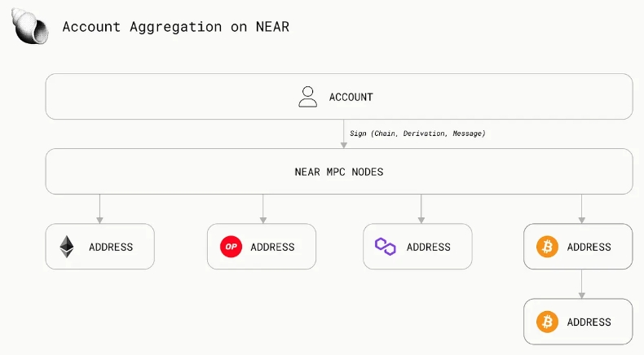Viewport: 644px width, 355px height.
Task: Click the ACCOUNT text label
Action: (351, 97)
